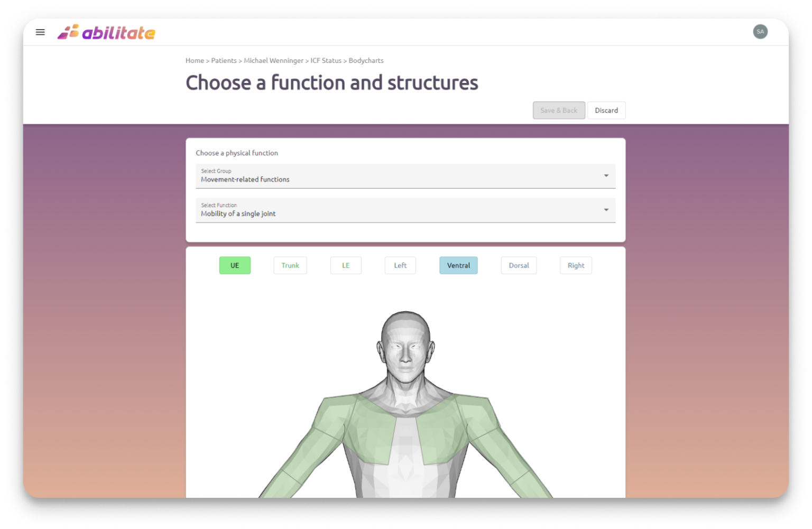Go to Home via breadcrumb
The image size is (812, 529).
coord(195,61)
